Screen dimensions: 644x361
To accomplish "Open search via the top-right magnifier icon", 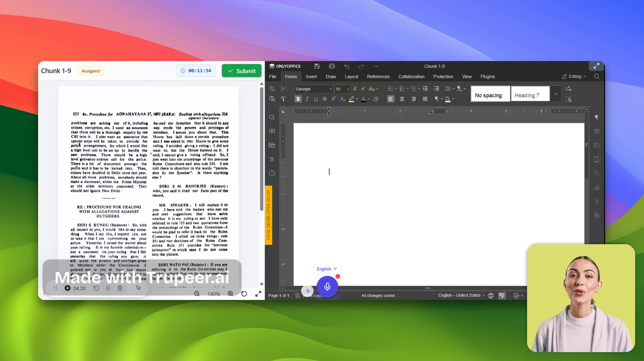I will click(x=597, y=77).
